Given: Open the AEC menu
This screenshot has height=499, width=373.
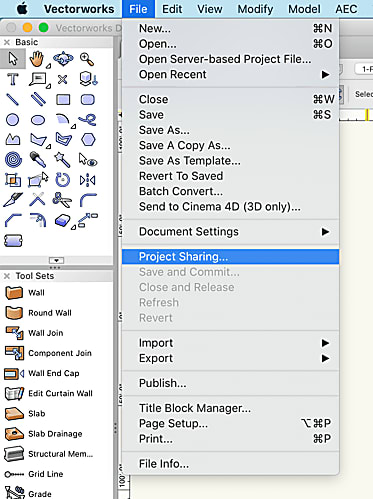Looking at the screenshot, I should coord(346,9).
